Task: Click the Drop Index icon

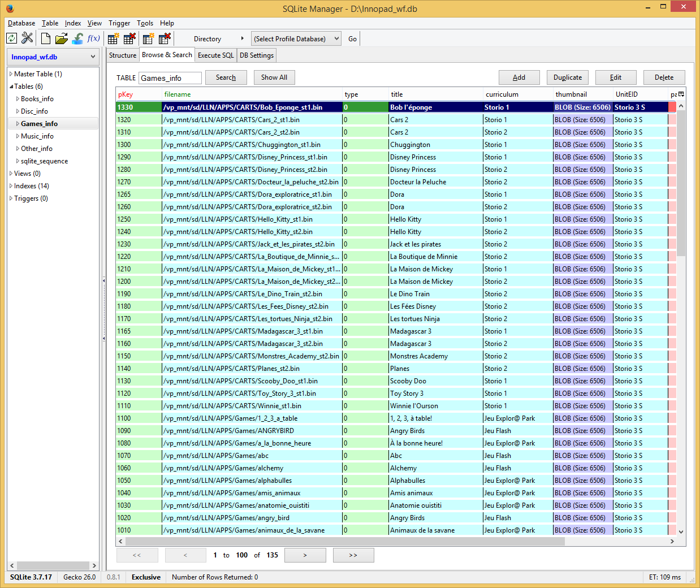Action: click(165, 38)
